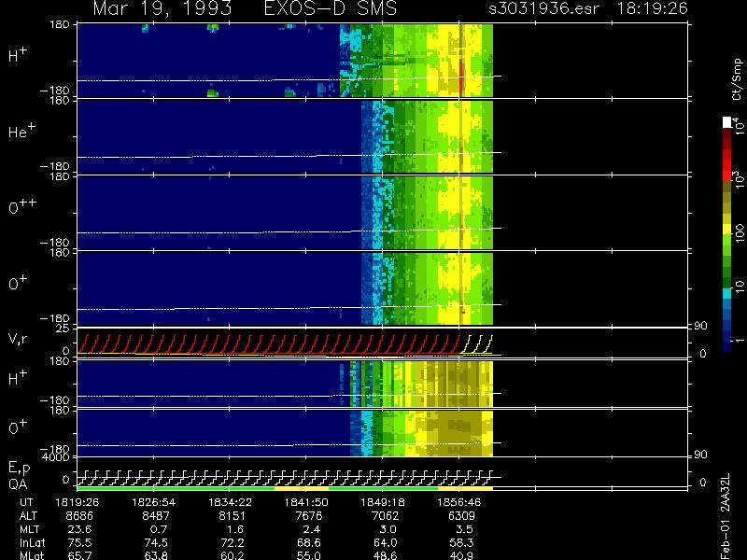747x560 pixels.
Task: Click InLat value "68.6"
Action: [309, 542]
